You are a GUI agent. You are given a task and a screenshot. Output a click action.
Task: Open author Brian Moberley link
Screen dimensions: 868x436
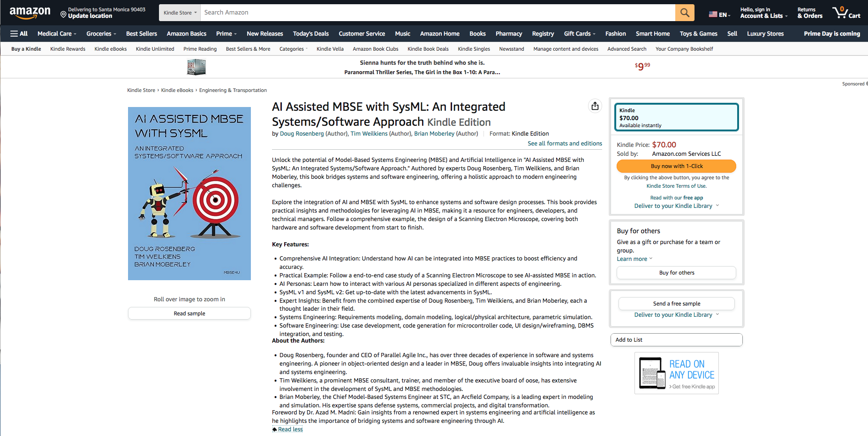pyautogui.click(x=434, y=134)
